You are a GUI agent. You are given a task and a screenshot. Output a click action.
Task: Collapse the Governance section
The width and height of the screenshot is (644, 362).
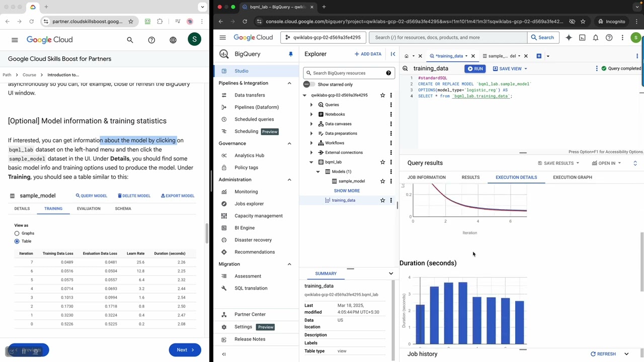click(289, 143)
